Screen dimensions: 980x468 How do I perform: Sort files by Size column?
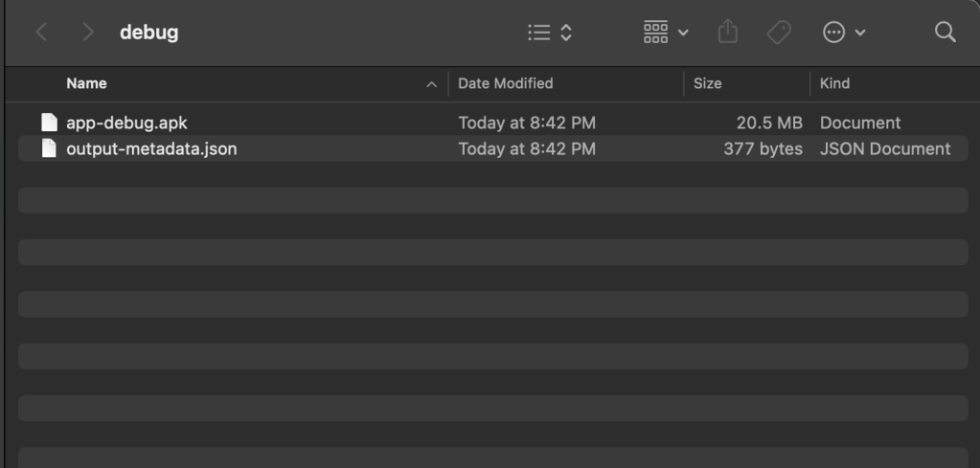coord(707,83)
